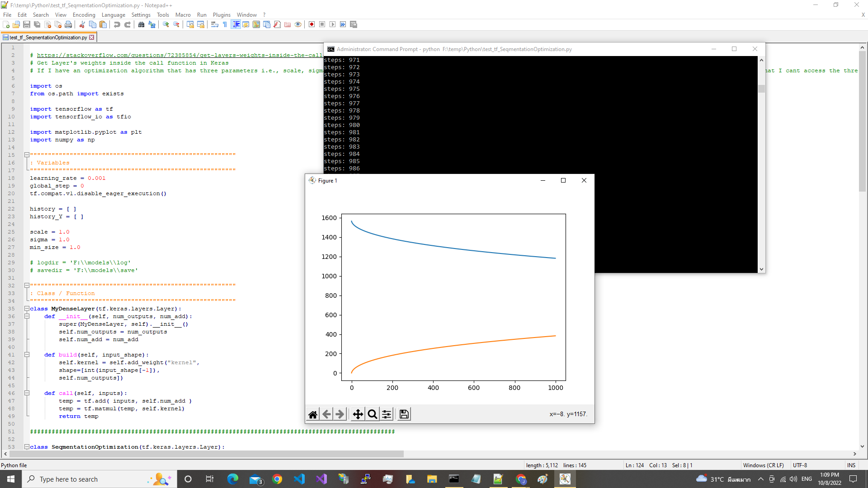
Task: Toggle Show all characters paragraph icon
Action: (225, 24)
